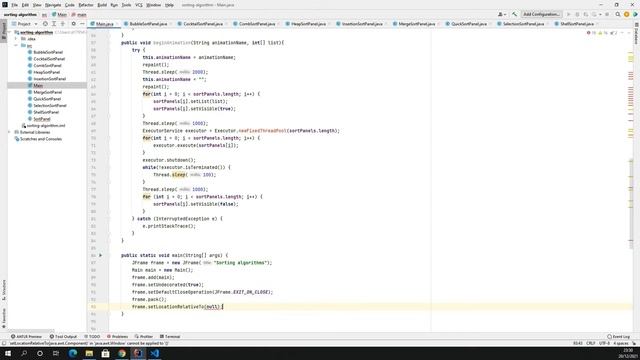640x360 pixels.
Task: Switch to MergeSortPanel.java editor tab
Action: pyautogui.click(x=416, y=24)
